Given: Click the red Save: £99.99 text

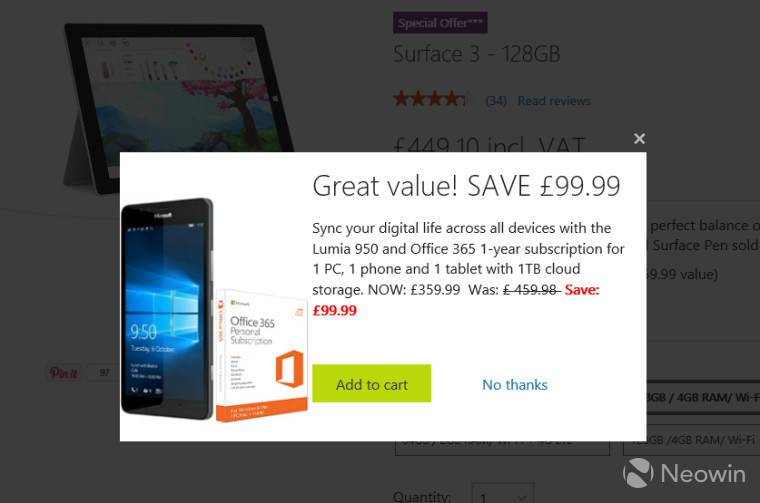Looking at the screenshot, I should pos(456,300).
